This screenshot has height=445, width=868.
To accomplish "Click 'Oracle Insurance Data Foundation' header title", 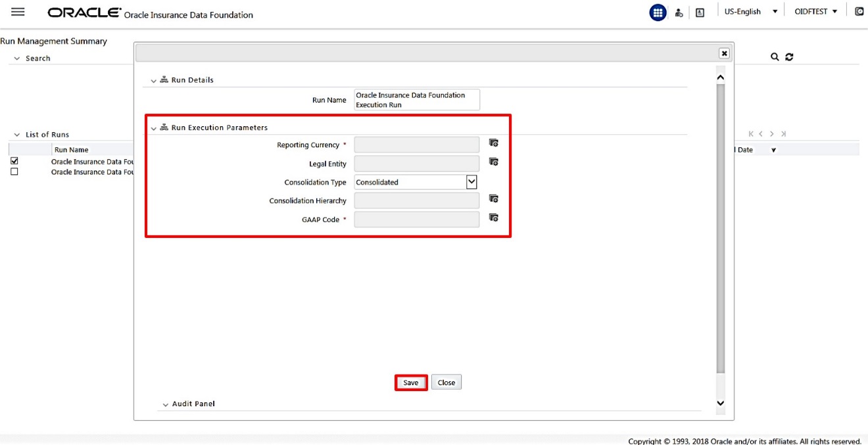I will (x=189, y=14).
